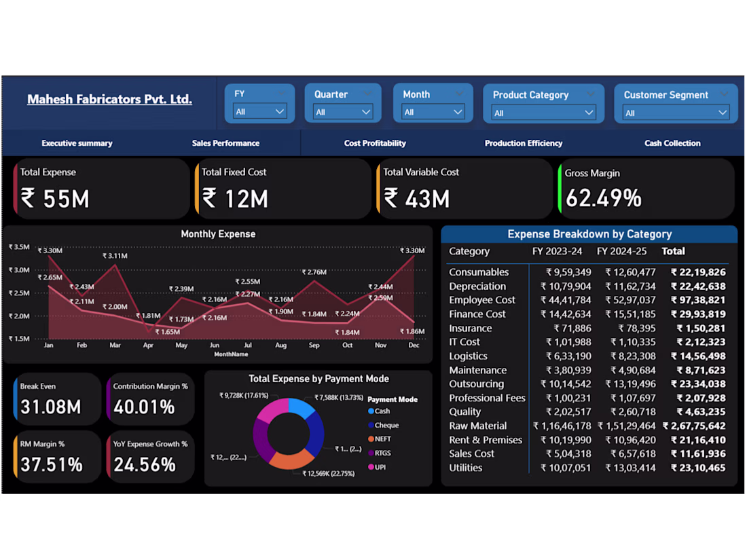Click the RTGS legend color dot
Image resolution: width=747 pixels, height=560 pixels.
(371, 453)
